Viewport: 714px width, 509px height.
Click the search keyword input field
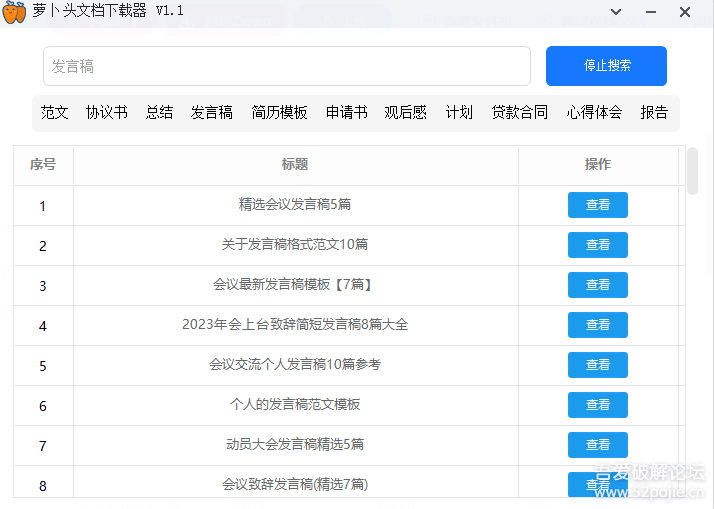tap(286, 66)
